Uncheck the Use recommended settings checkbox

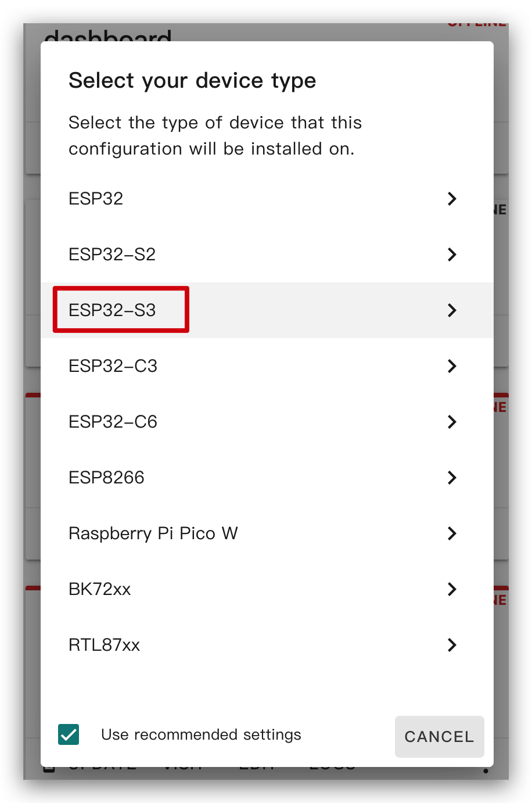pos(69,734)
